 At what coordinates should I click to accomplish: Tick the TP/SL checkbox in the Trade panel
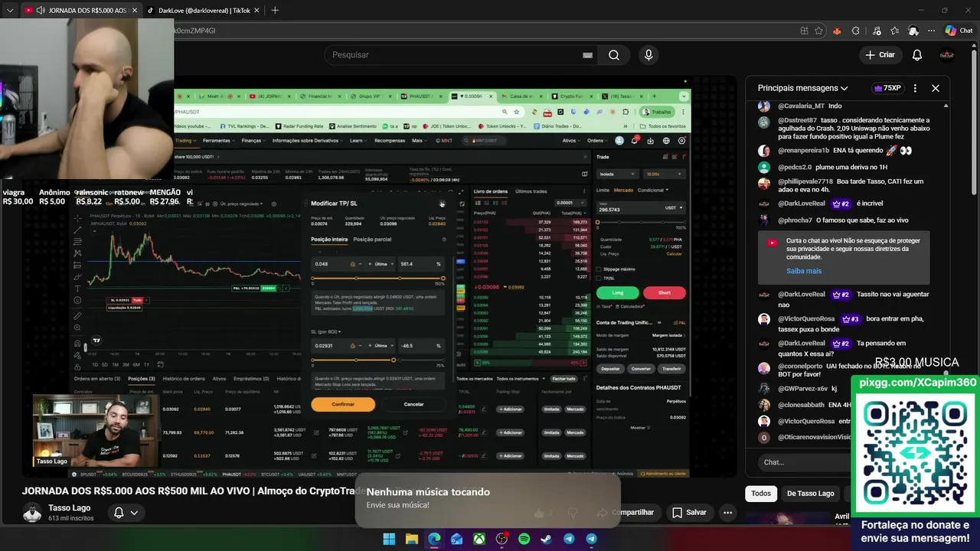pyautogui.click(x=599, y=278)
